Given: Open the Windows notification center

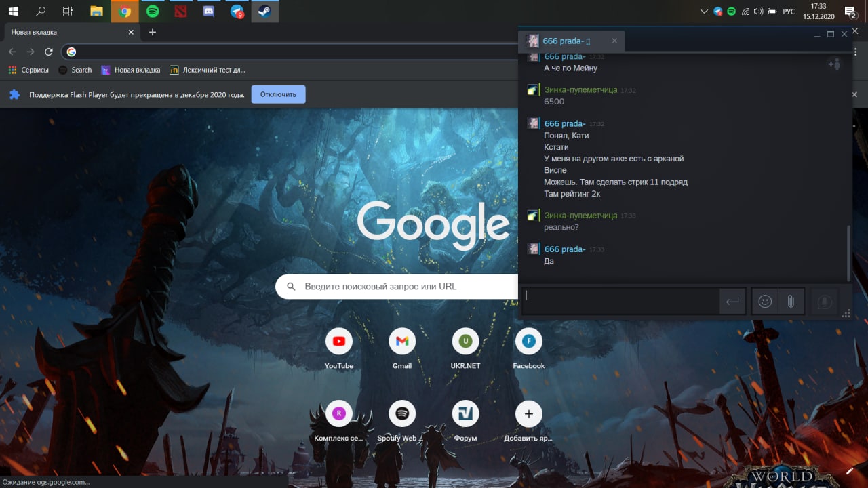Looking at the screenshot, I should pyautogui.click(x=850, y=11).
